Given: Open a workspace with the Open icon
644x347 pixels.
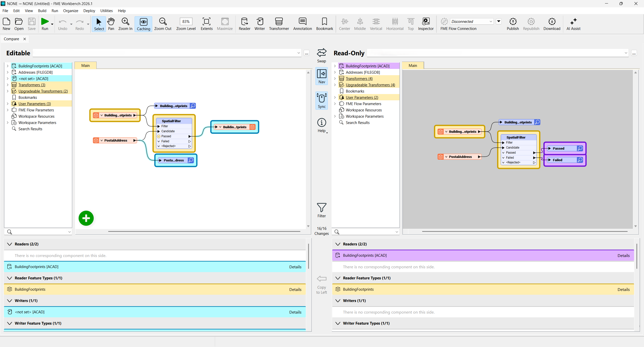Looking at the screenshot, I should (x=19, y=24).
